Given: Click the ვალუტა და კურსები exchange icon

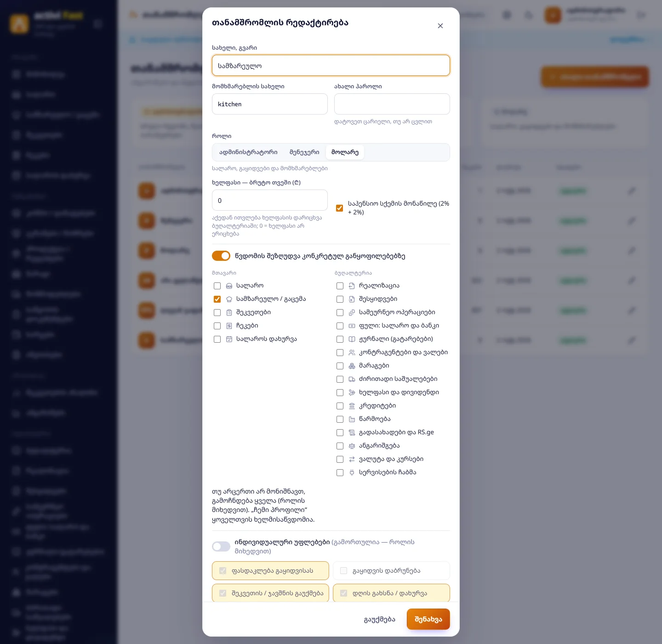Looking at the screenshot, I should click(x=352, y=459).
